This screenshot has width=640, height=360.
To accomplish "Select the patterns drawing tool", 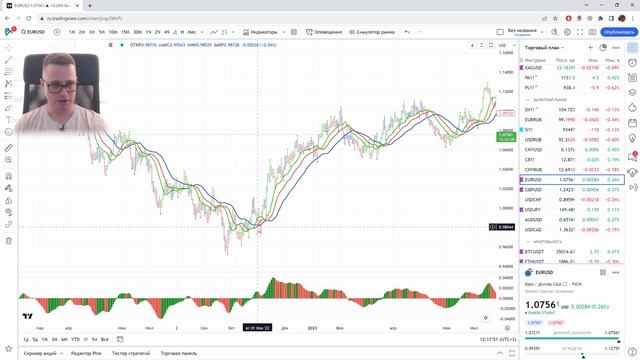I will [x=8, y=84].
